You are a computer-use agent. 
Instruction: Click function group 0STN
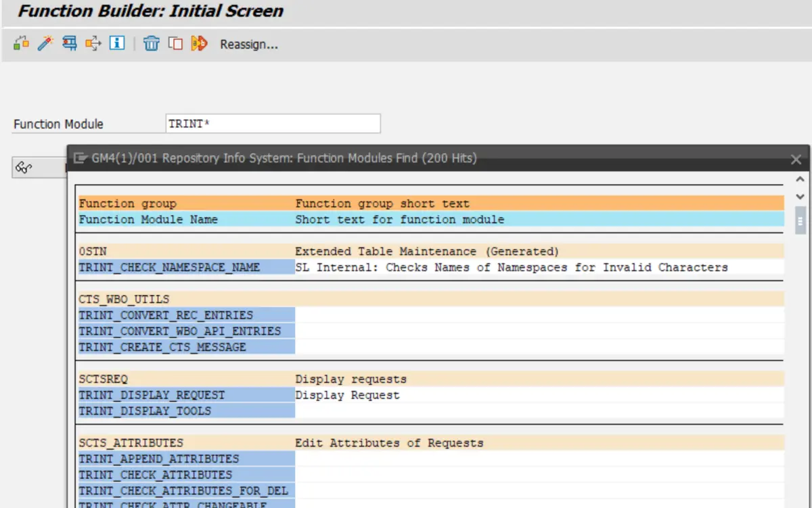click(x=93, y=251)
